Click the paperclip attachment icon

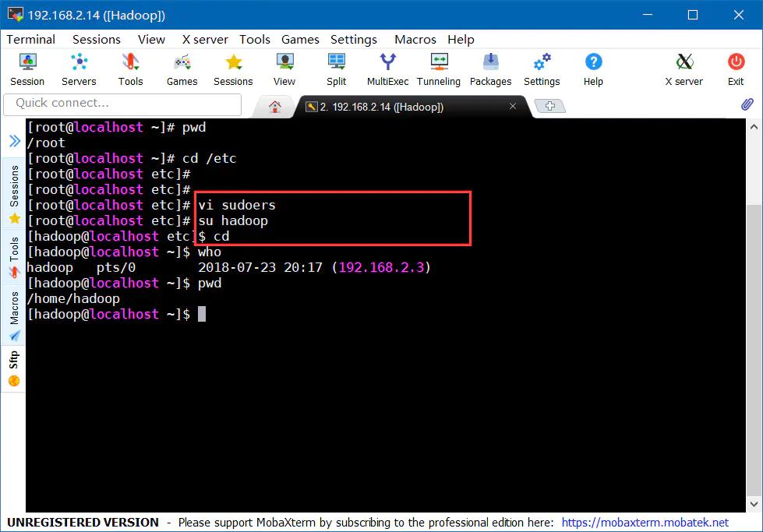(747, 104)
